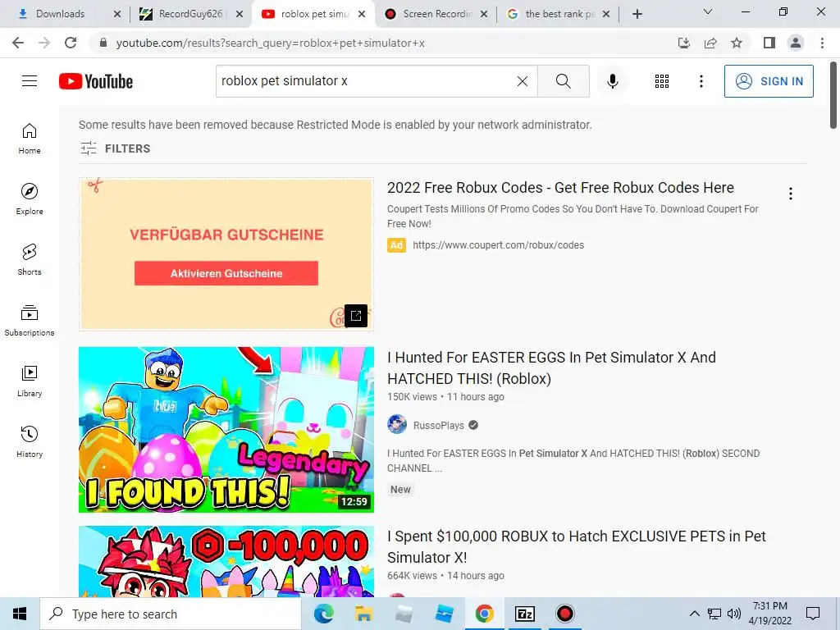The image size is (840, 630).
Task: Play the Easter Eggs video thumbnail
Action: (226, 430)
